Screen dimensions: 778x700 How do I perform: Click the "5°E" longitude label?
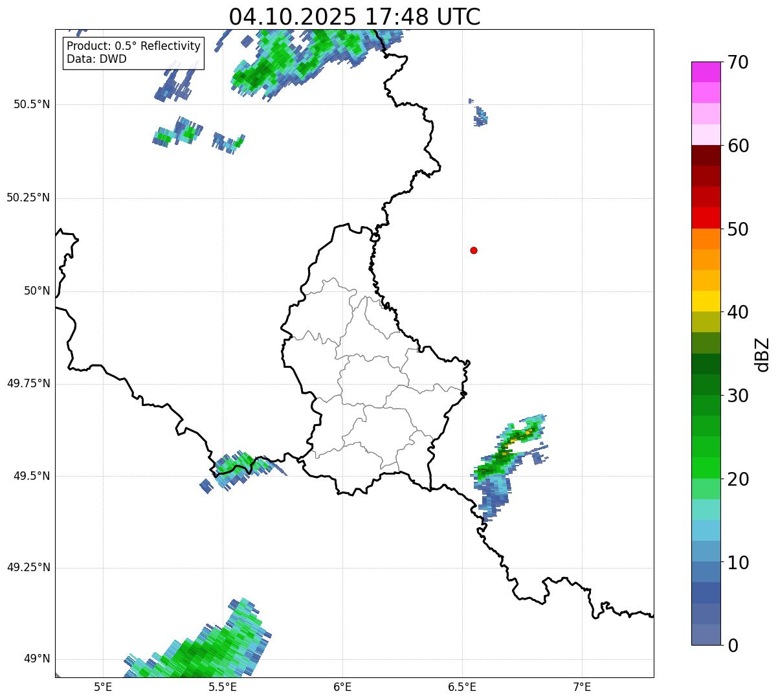[103, 686]
